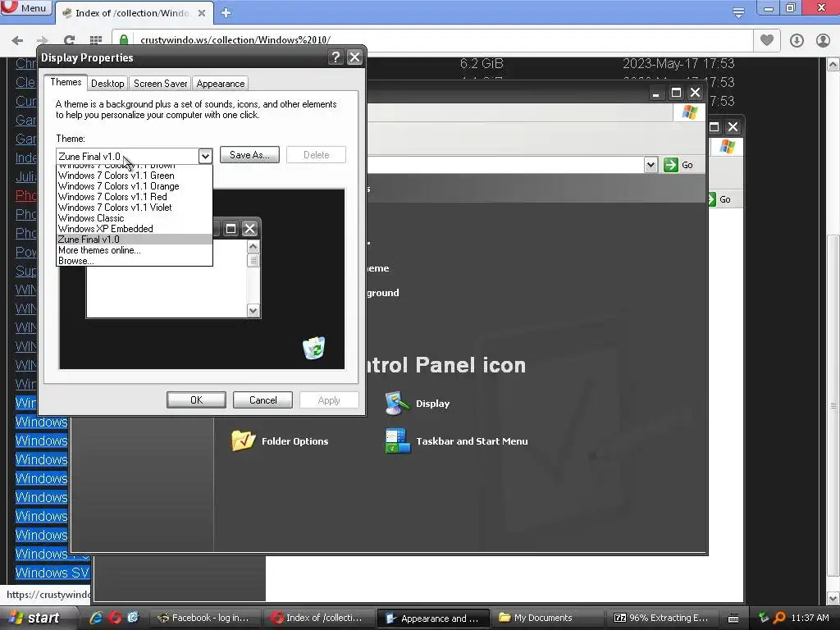Click the on-screen keyboard tray icon
This screenshot has width=840, height=630.
tap(733, 619)
